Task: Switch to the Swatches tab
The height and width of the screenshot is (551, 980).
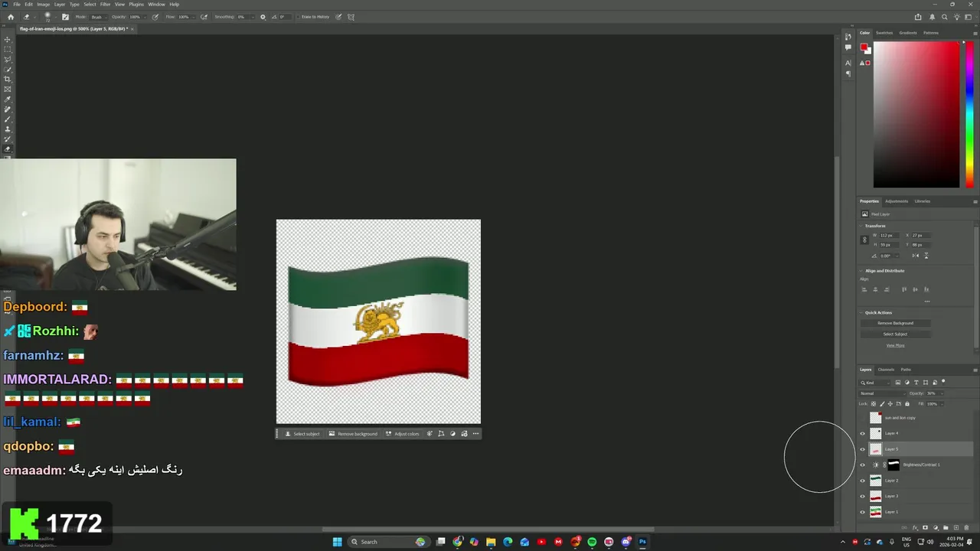Action: coord(884,33)
